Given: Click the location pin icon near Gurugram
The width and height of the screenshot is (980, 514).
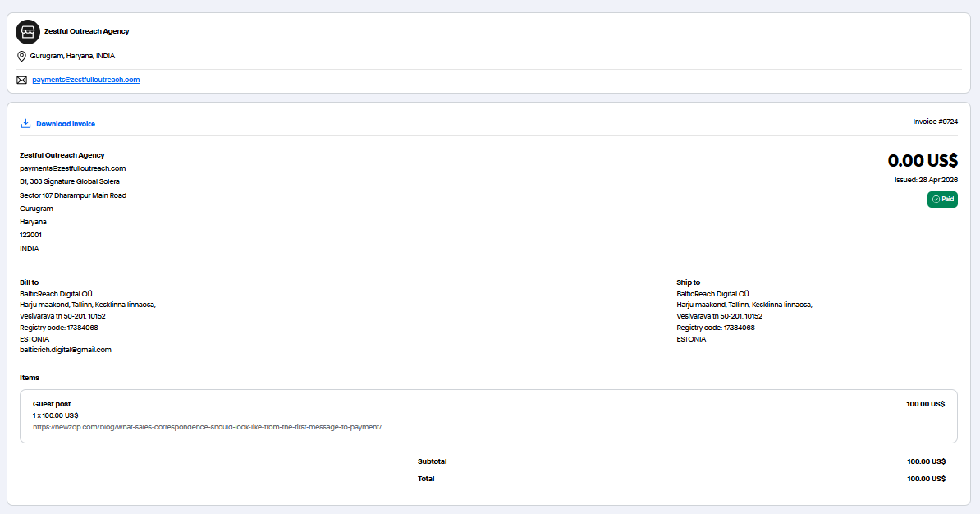Looking at the screenshot, I should coord(21,57).
